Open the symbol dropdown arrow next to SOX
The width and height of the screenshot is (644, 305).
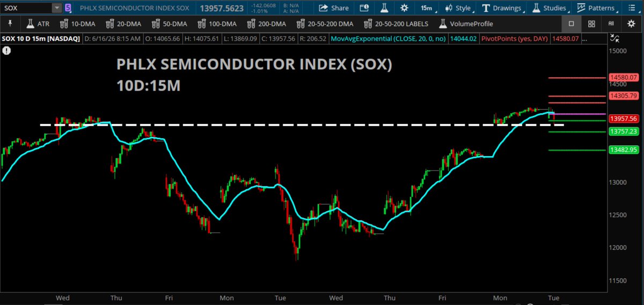[x=56, y=8]
